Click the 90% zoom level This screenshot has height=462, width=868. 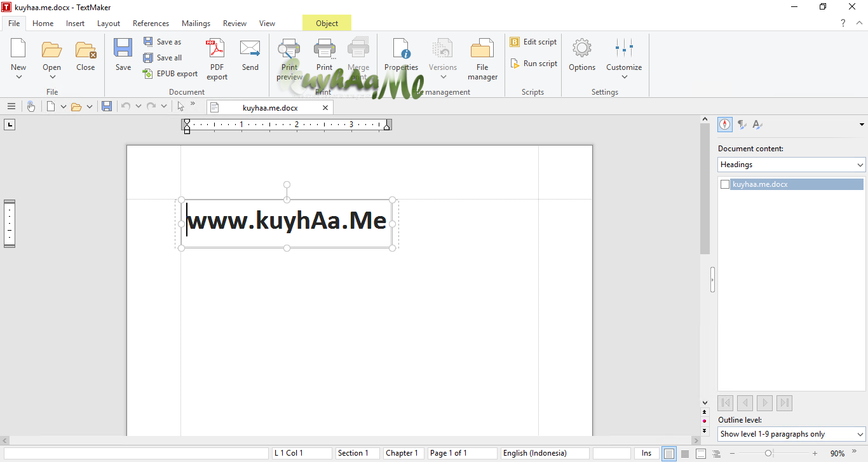(x=837, y=453)
